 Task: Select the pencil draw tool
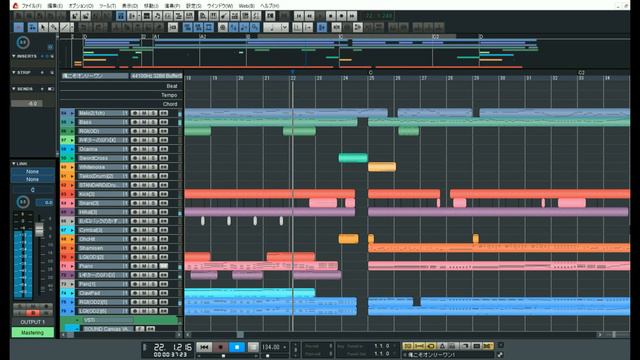point(53,27)
